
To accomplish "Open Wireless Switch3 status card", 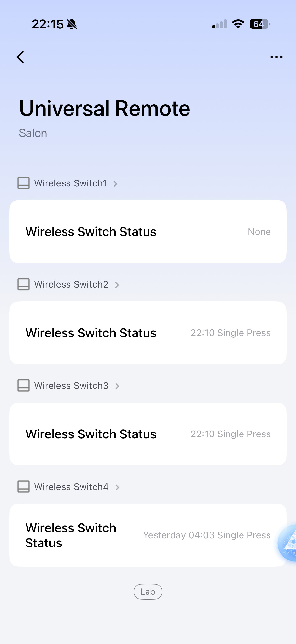I will pos(148,434).
